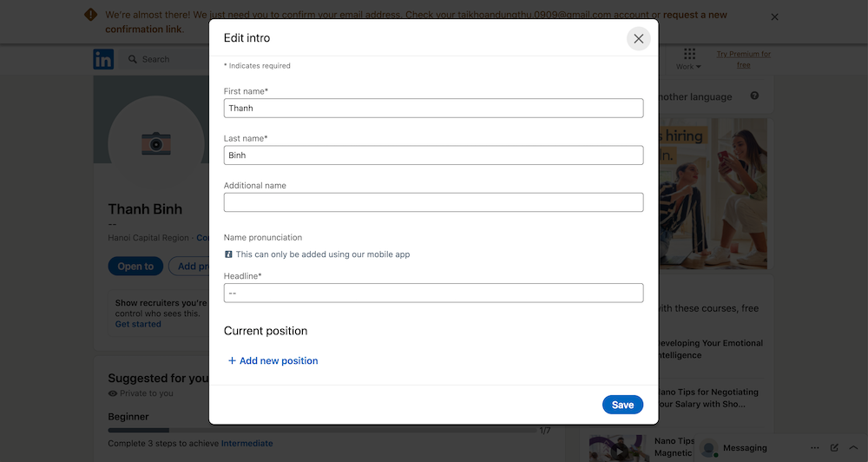Viewport: 868px width, 462px height.
Task: Click the Name pronunciation info icon
Action: click(229, 254)
